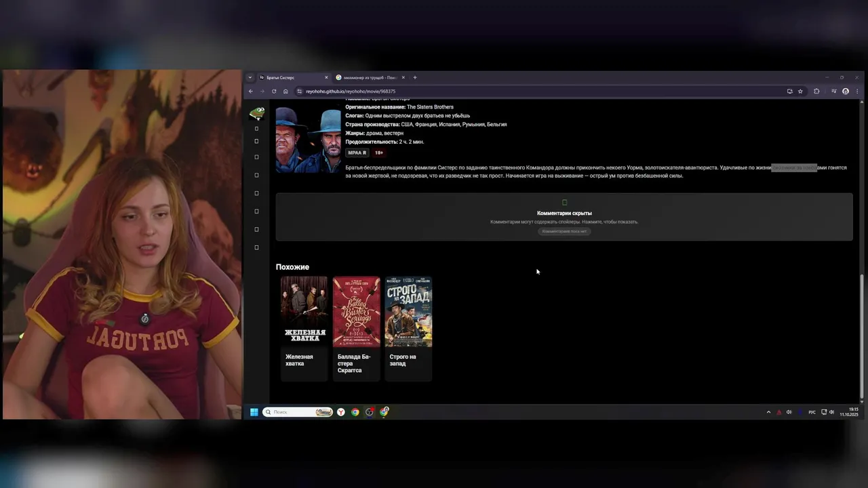Viewport: 868px width, 488px height.
Task: Open the Строго на запад poster
Action: tap(408, 312)
